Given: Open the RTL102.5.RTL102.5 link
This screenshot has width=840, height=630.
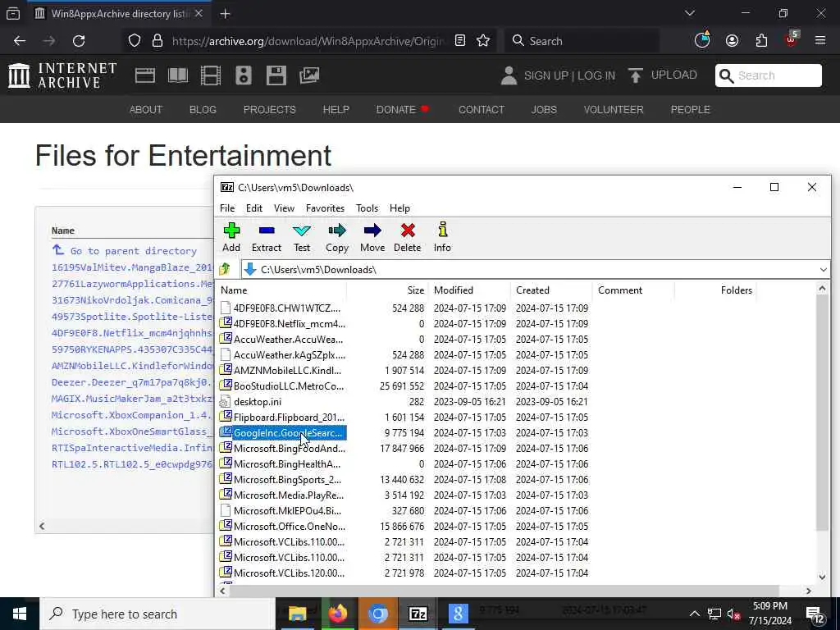Looking at the screenshot, I should click(132, 464).
